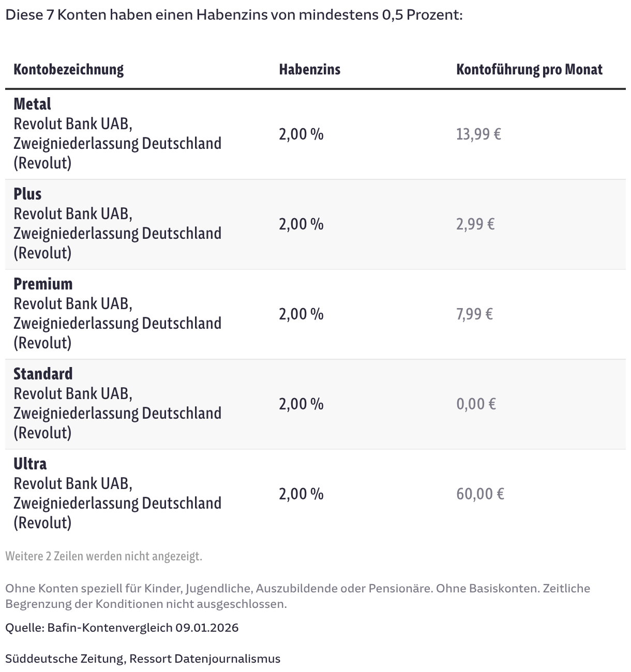This screenshot has height=672, width=631.
Task: Select the Plus account name
Action: point(27,194)
